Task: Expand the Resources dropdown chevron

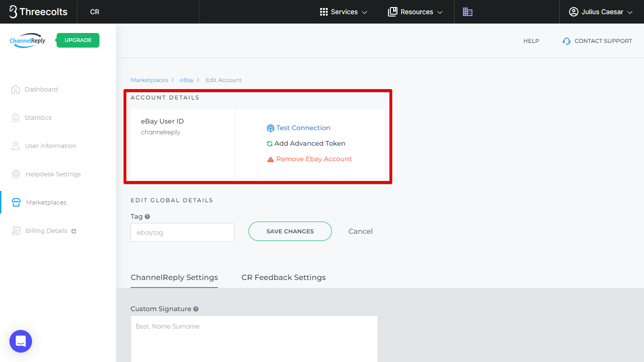Action: 440,12
